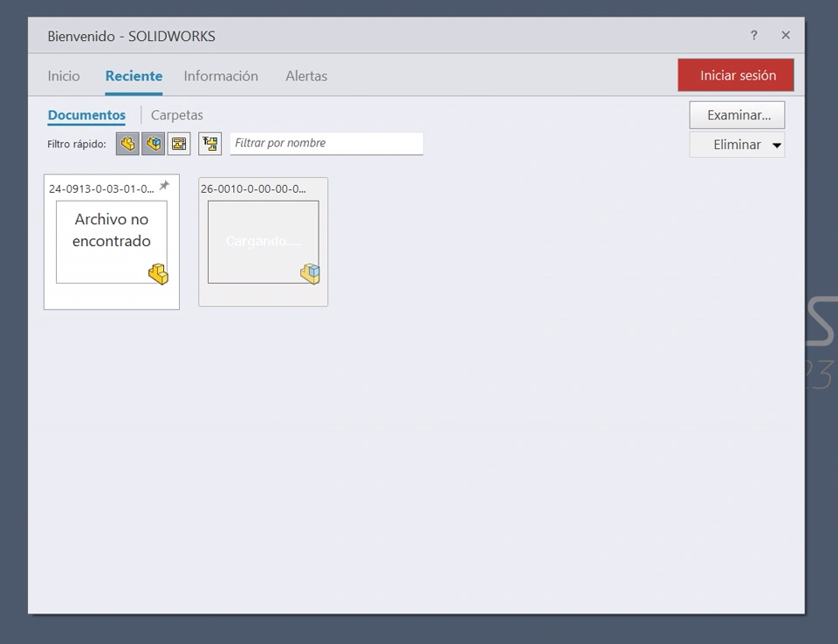Click the file name 26-0010-0-00-00-0...
The width and height of the screenshot is (838, 644).
[253, 188]
